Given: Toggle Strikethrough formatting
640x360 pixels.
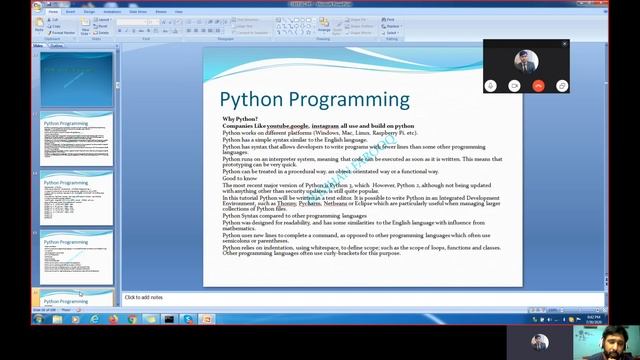Looking at the screenshot, I should pyautogui.click(x=141, y=31).
